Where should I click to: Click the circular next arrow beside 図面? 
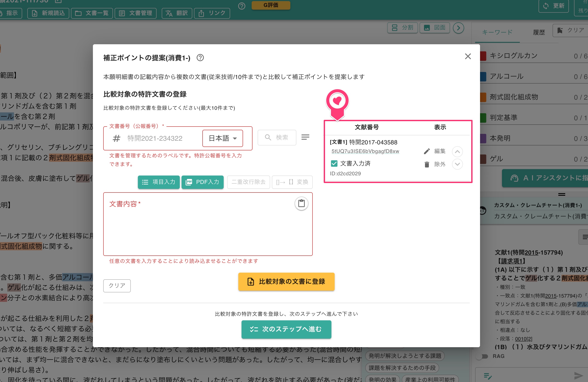(x=458, y=28)
